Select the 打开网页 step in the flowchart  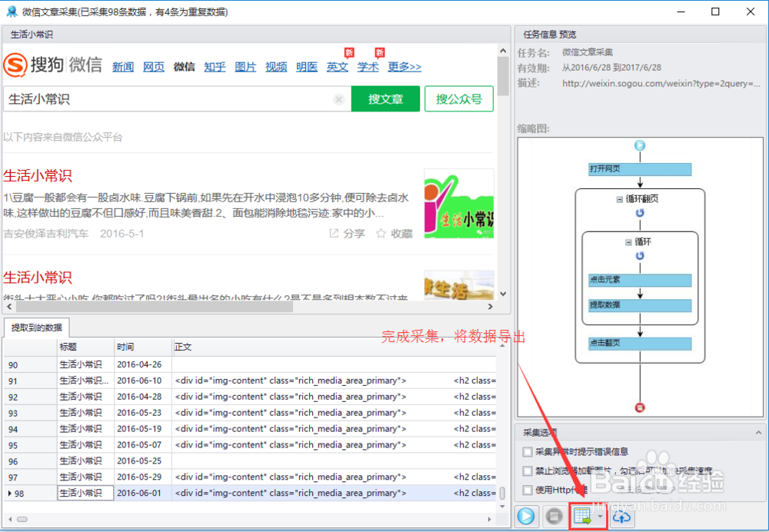click(x=640, y=169)
